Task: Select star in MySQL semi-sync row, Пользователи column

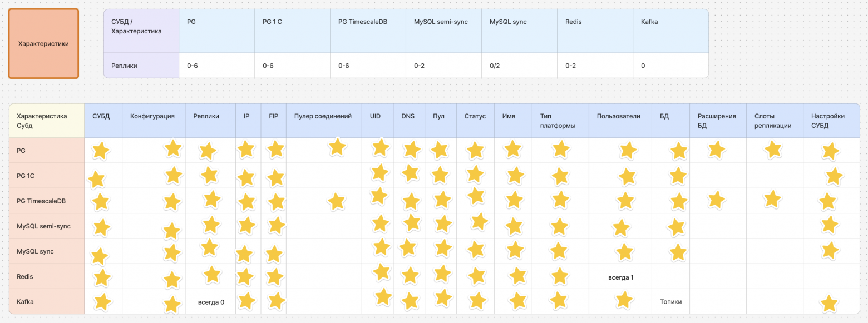Action: pyautogui.click(x=621, y=228)
